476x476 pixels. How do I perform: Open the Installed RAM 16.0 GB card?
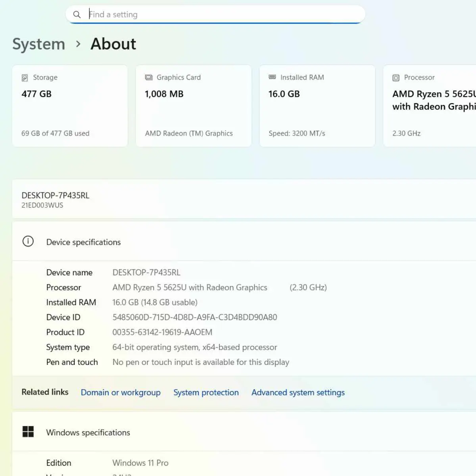tap(317, 106)
